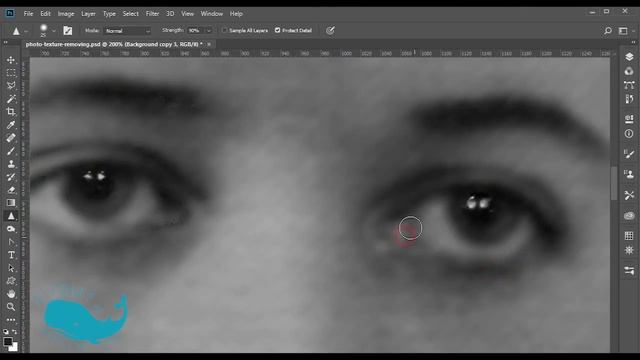This screenshot has height=360, width=640.
Task: Open the Select menu
Action: [131, 13]
